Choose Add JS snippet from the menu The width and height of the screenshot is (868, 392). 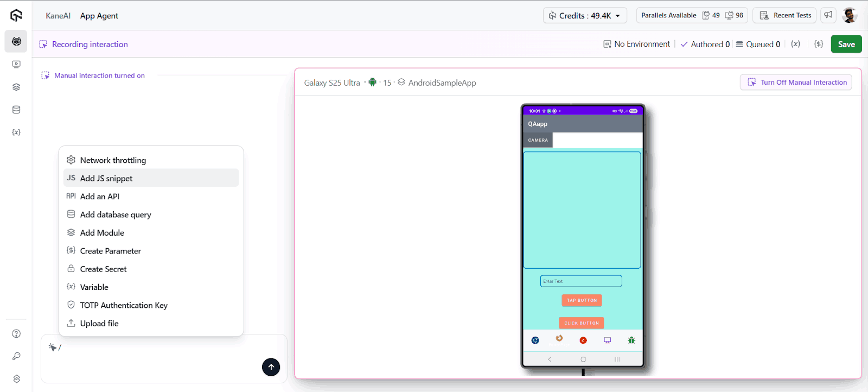pos(151,178)
